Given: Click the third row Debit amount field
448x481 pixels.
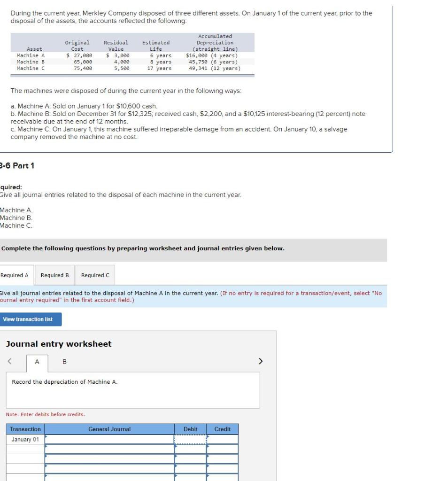Looking at the screenshot, I should pyautogui.click(x=190, y=459).
